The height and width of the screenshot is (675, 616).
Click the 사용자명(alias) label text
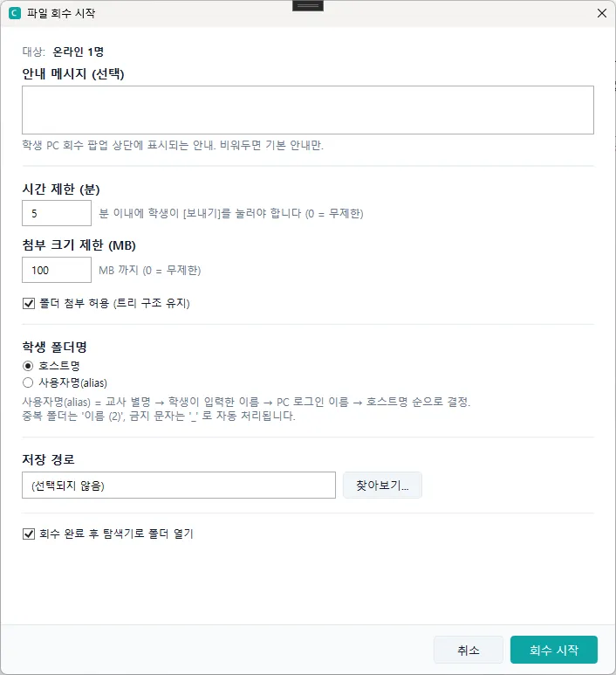(x=72, y=382)
